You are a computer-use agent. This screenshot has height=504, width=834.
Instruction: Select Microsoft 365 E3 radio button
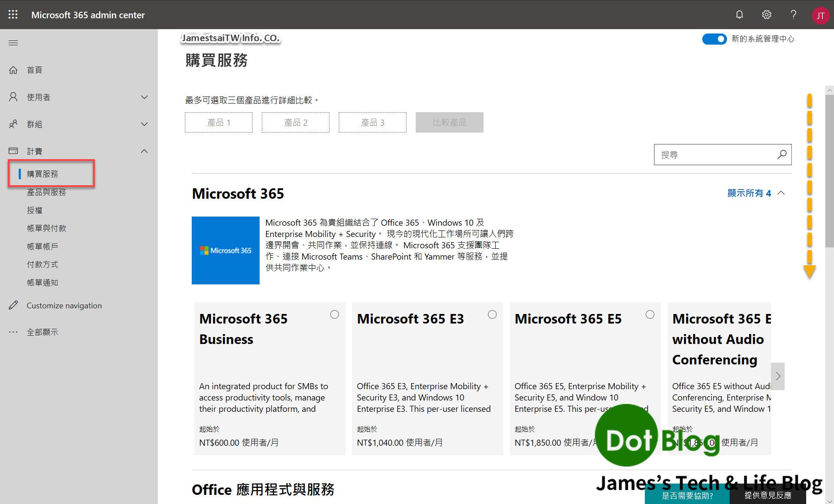[492, 314]
